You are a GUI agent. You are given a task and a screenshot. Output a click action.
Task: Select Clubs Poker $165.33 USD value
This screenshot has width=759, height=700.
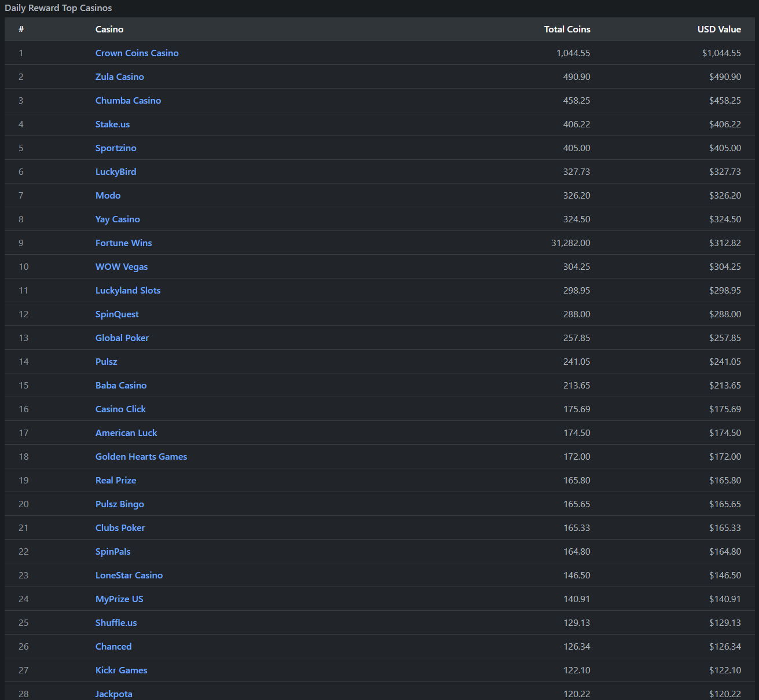725,527
